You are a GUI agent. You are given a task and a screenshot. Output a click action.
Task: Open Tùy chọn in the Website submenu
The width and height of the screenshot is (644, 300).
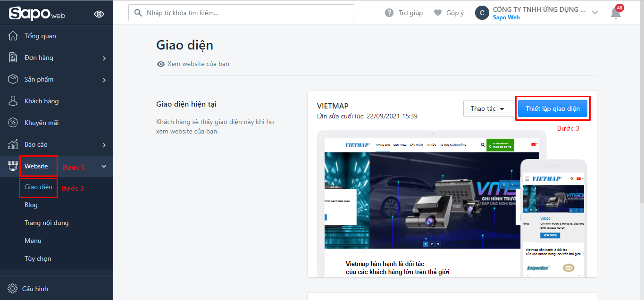38,258
